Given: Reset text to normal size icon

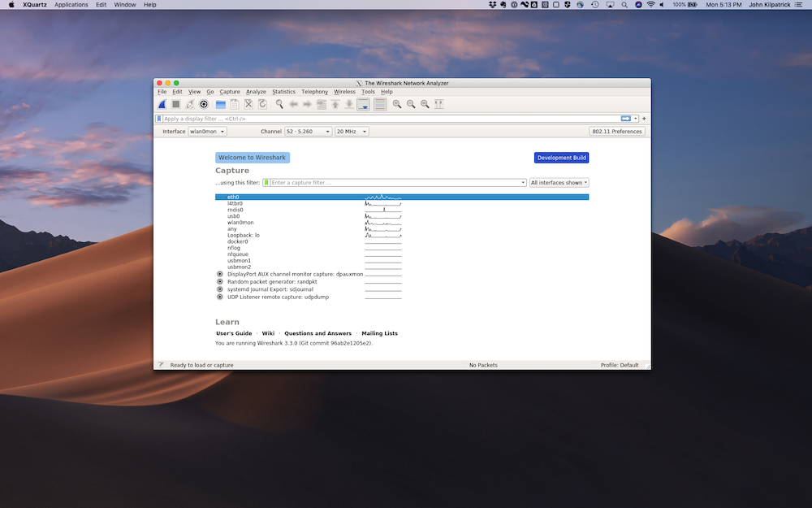Looking at the screenshot, I should 425,104.
